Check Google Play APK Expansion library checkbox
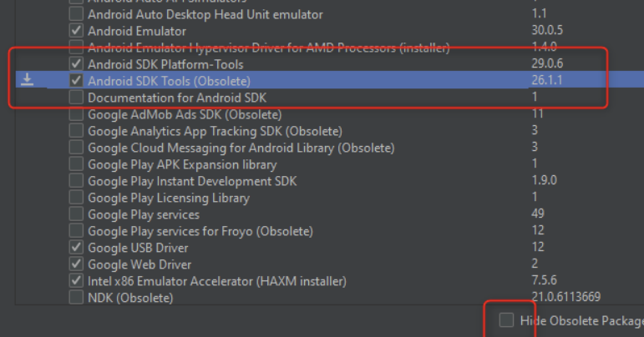Screen dimensions: 644x337 (x=76, y=164)
